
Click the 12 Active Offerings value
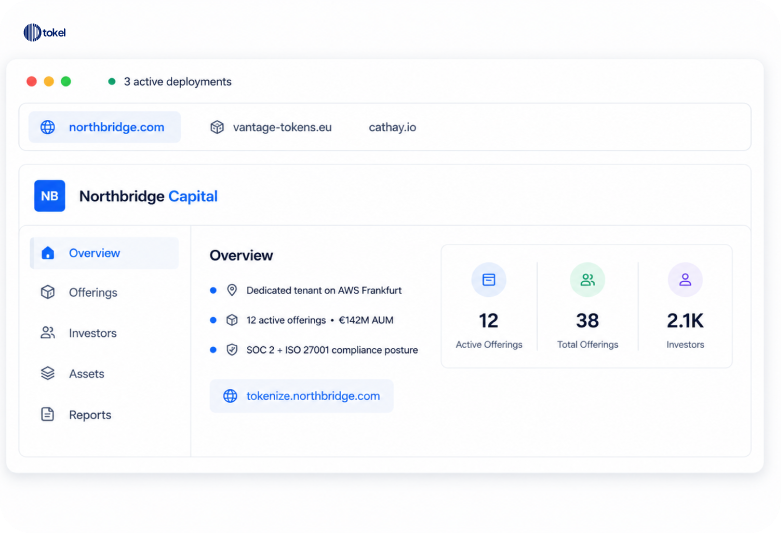coord(489,320)
